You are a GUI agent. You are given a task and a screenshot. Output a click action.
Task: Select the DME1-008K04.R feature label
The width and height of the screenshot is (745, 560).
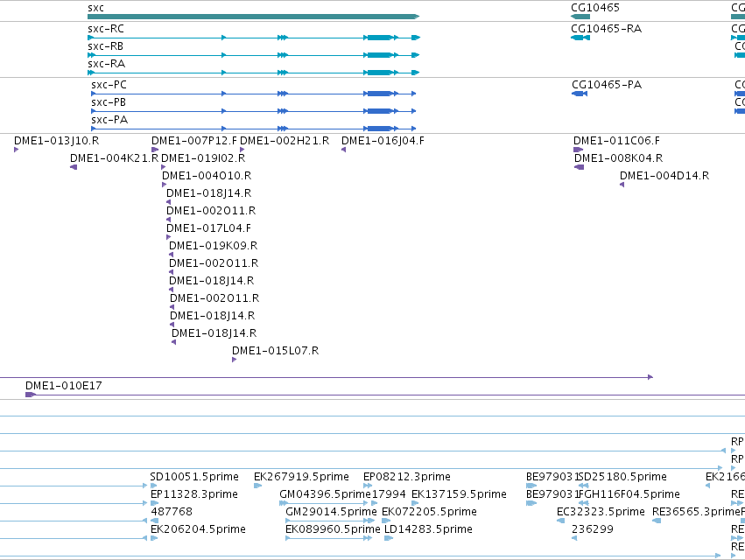619,158
